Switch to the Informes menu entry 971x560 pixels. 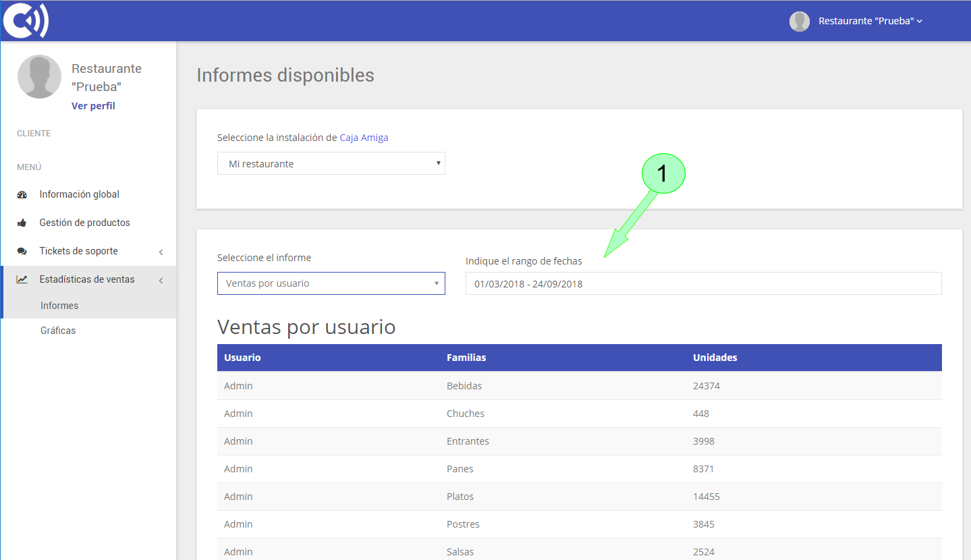coord(59,305)
